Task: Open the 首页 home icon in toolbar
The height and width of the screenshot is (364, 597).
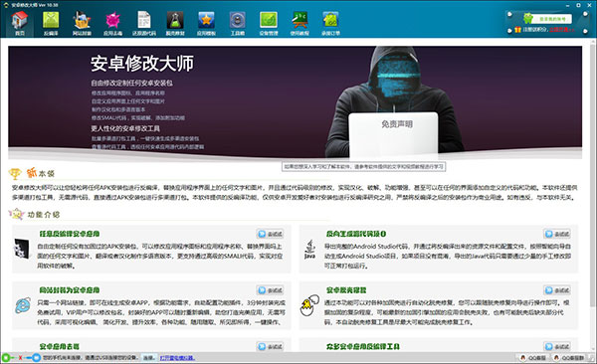Action: [x=20, y=23]
